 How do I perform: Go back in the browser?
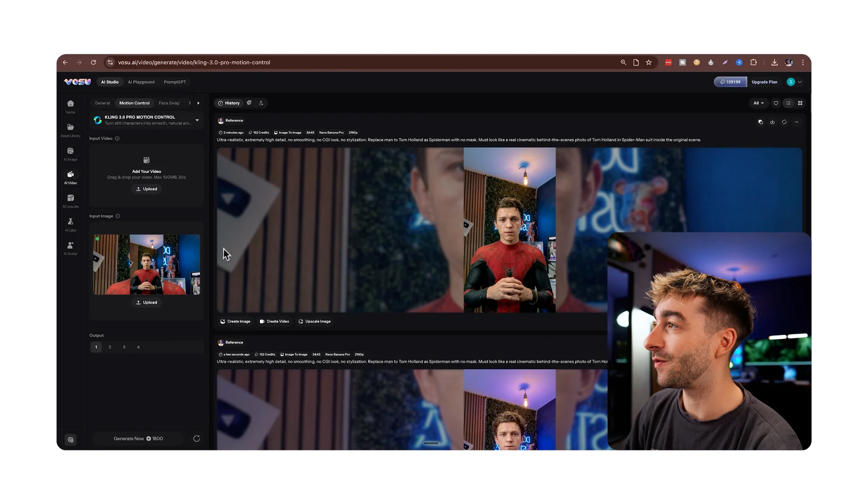pos(65,62)
